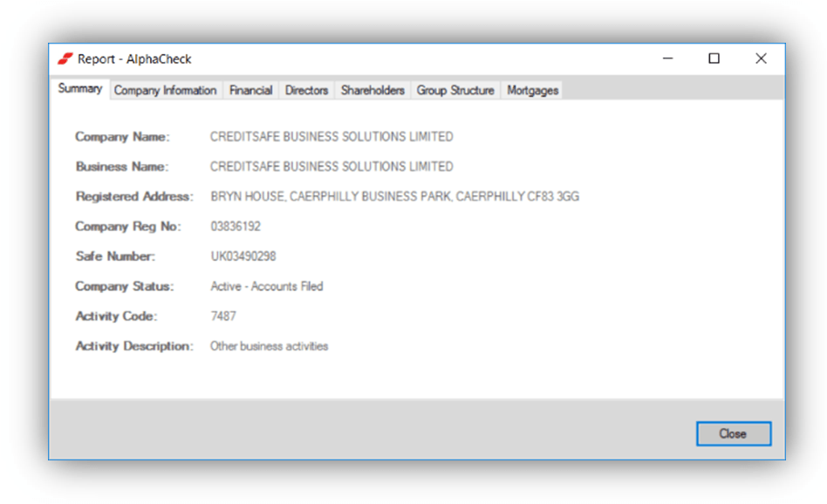Viewport: 827px width, 504px height.
Task: Select the Business Name value text
Action: click(x=331, y=167)
